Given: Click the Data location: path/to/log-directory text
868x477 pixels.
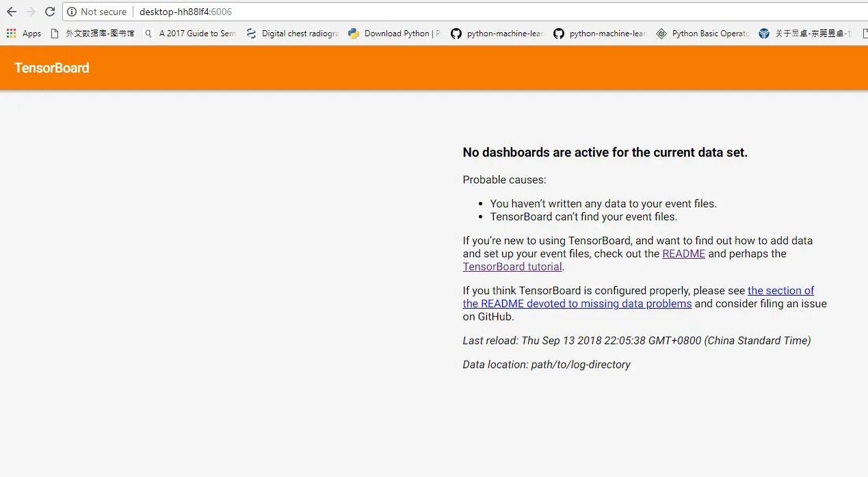Looking at the screenshot, I should 547,364.
